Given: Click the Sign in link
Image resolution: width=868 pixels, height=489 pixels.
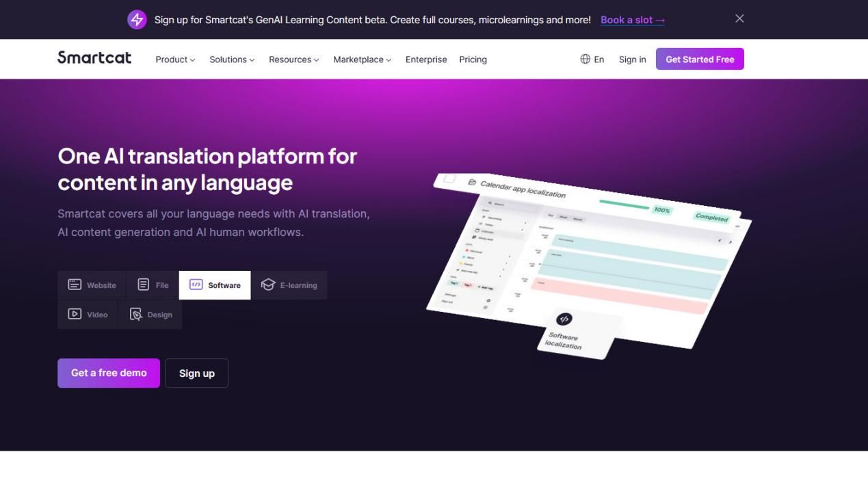Looking at the screenshot, I should 632,60.
